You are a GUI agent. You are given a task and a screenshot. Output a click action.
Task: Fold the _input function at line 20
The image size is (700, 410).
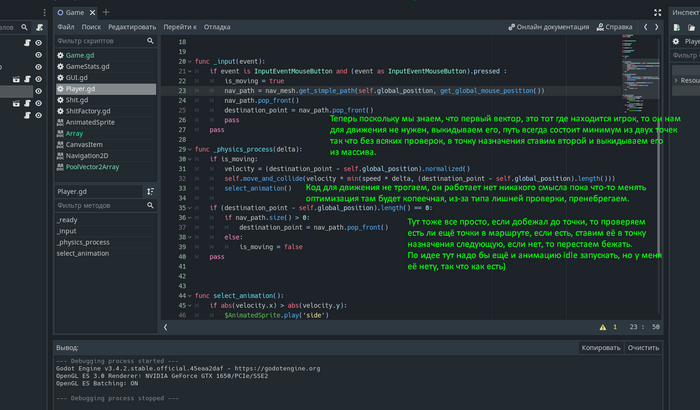pos(187,61)
